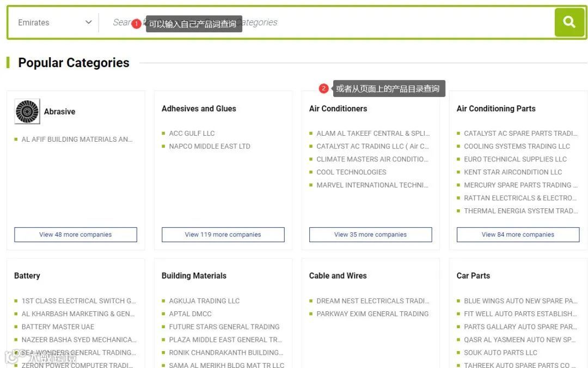Open SAMA AL MERIKH BLDG MAT listing
This screenshot has height=368, width=588.
[x=226, y=365]
